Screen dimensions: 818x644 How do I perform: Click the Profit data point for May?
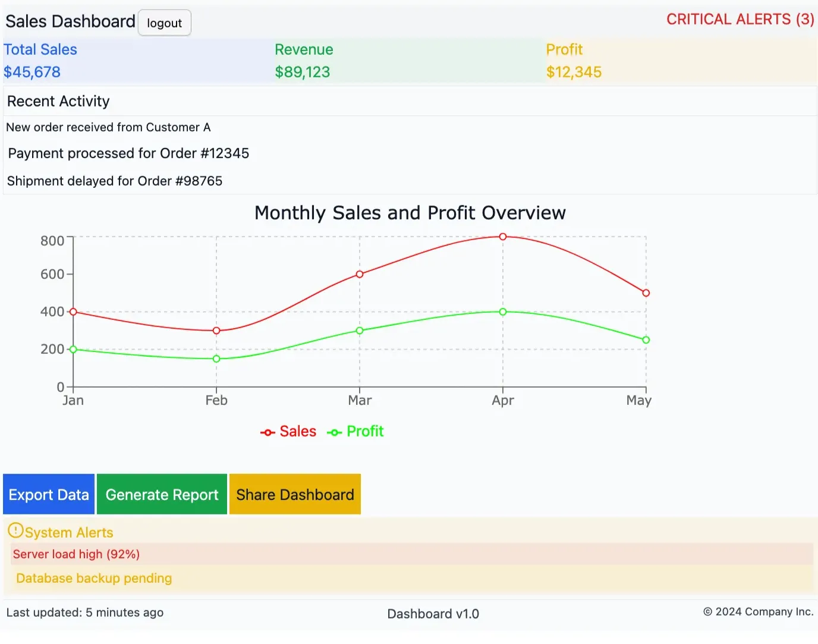pos(646,340)
